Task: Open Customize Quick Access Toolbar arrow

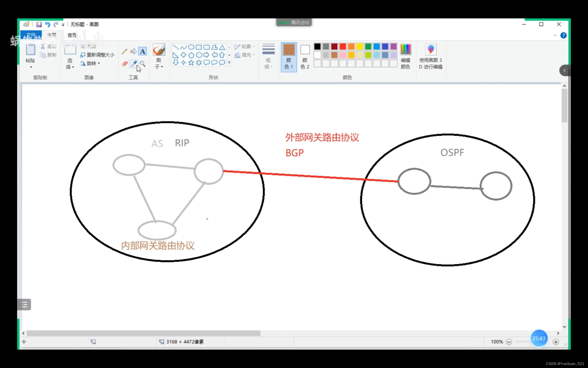Action: pyautogui.click(x=63, y=25)
